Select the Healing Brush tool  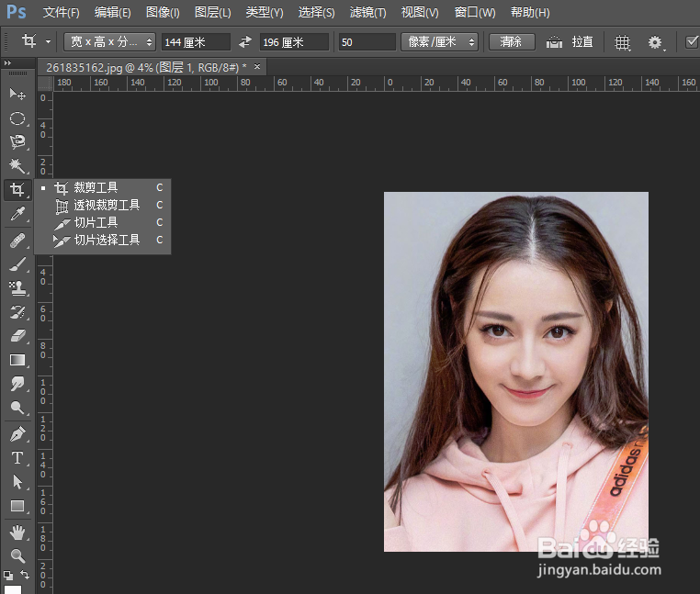coord(17,241)
